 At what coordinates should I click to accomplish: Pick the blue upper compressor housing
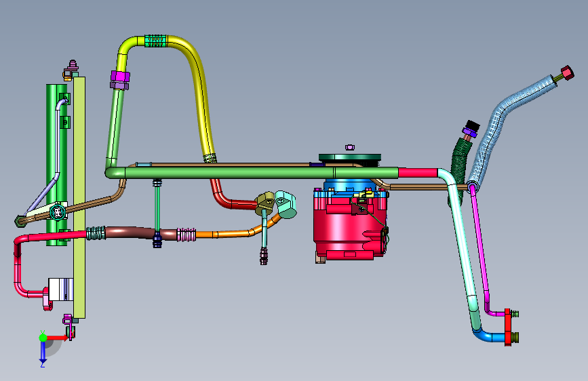click(x=349, y=186)
